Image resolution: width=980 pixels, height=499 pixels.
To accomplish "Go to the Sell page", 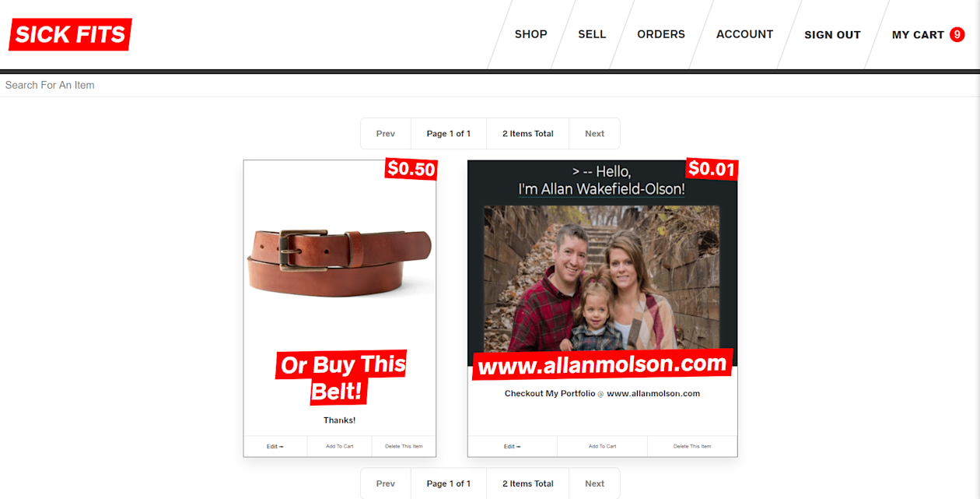I will click(592, 34).
